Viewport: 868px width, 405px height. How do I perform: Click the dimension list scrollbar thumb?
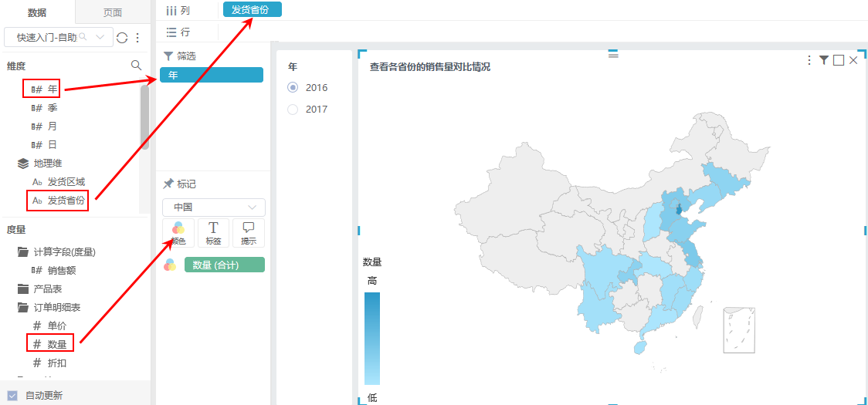point(144,117)
